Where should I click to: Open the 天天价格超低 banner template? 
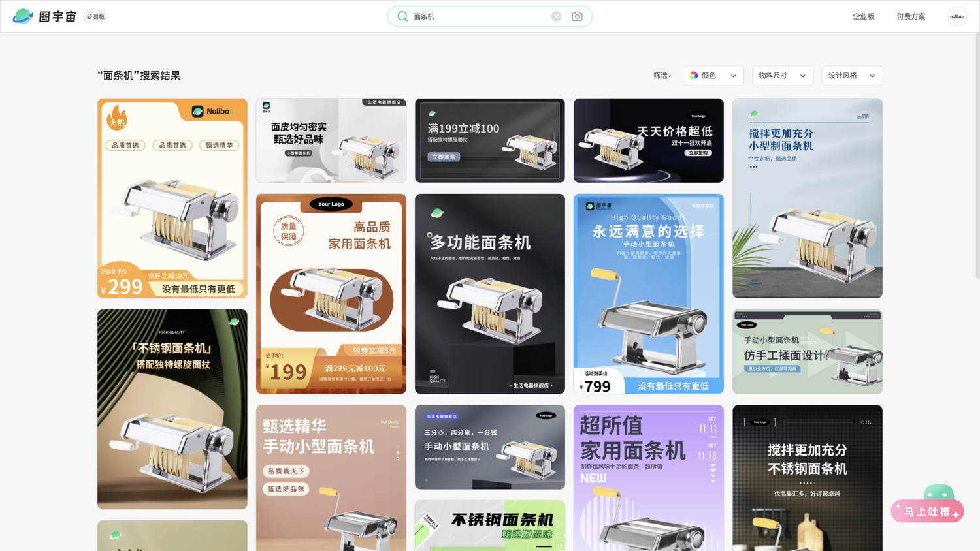pos(649,140)
